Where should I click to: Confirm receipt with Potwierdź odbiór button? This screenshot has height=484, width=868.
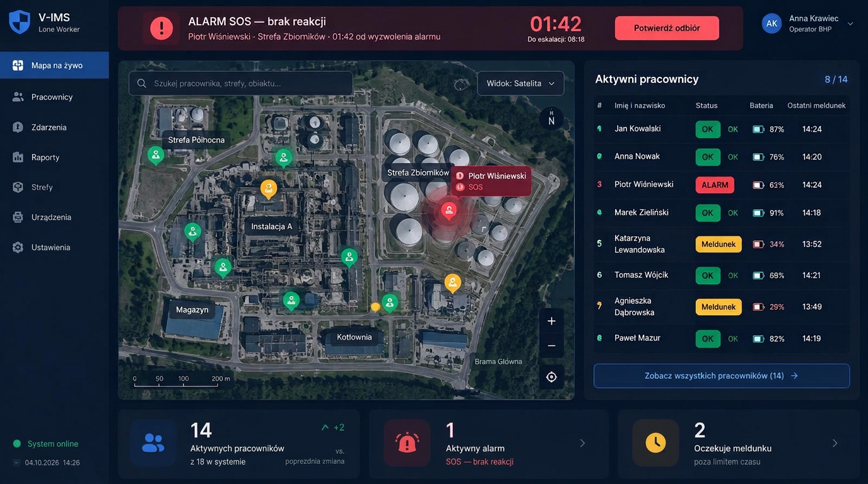[667, 28]
